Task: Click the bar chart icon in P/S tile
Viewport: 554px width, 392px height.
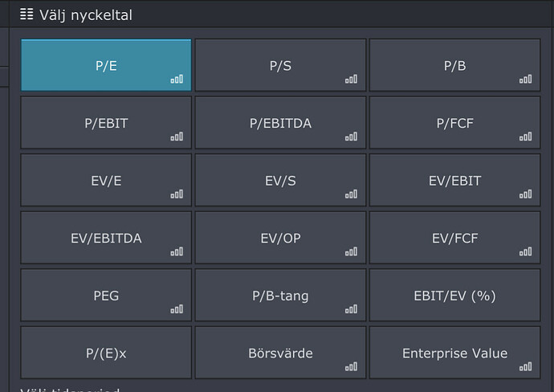Action: point(351,80)
